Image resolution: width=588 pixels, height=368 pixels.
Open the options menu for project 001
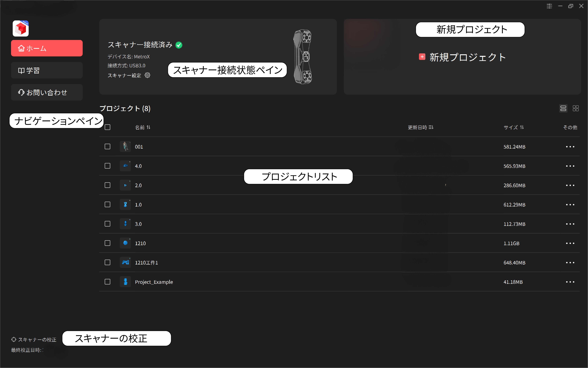point(570,146)
